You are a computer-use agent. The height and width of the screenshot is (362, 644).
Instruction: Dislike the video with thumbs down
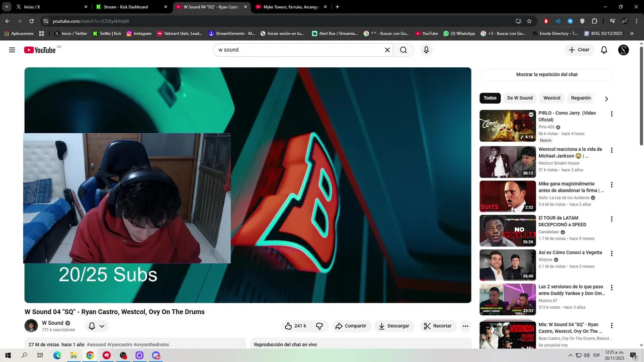point(319,326)
